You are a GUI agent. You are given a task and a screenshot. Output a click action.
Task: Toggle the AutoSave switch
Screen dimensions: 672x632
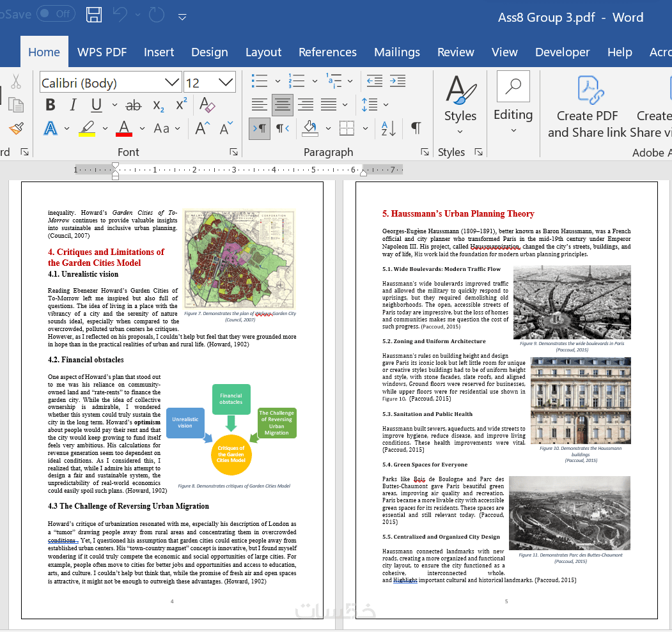[x=56, y=14]
